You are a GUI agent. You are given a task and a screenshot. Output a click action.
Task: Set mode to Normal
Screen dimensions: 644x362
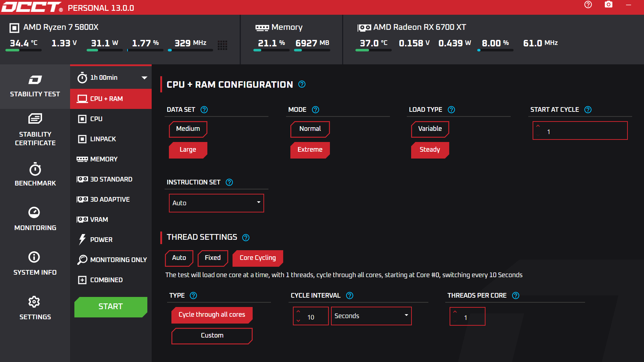click(x=310, y=129)
